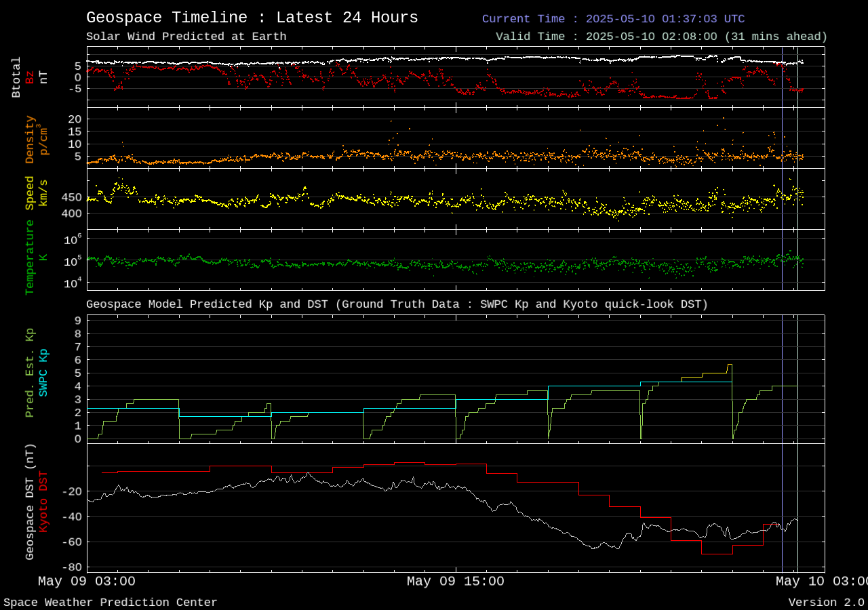Click the red Bz axis label
Viewport: 868px width, 610px height.
[30, 77]
